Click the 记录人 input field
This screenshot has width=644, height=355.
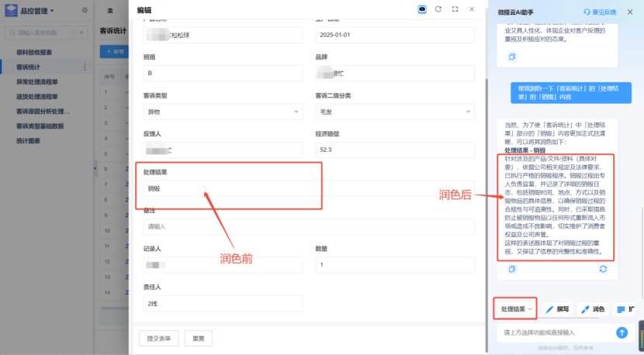[223, 265]
